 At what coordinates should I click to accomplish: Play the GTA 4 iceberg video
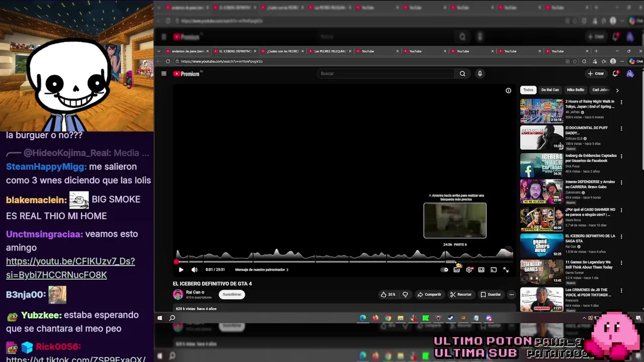pyautogui.click(x=181, y=269)
